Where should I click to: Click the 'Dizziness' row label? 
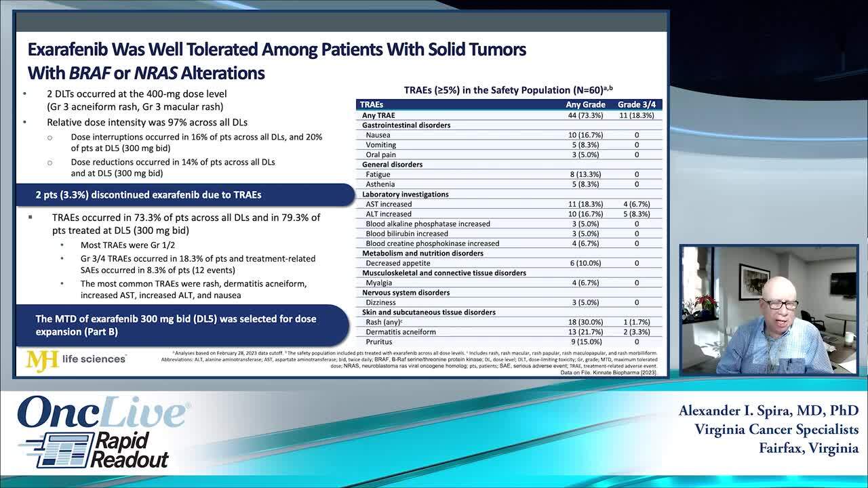382,302
